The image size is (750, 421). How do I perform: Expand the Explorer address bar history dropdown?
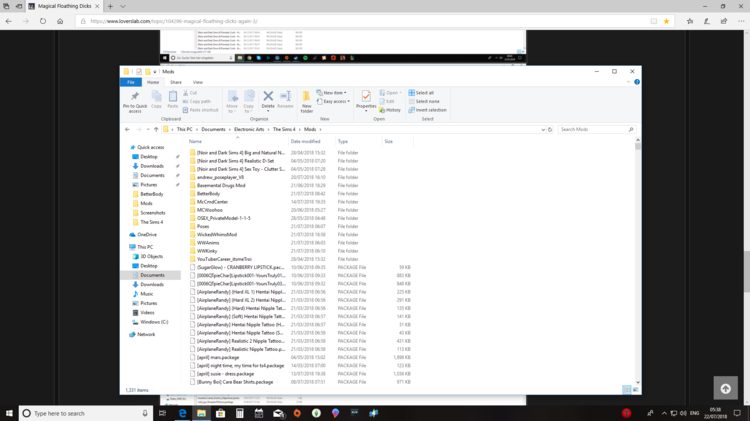tap(543, 130)
